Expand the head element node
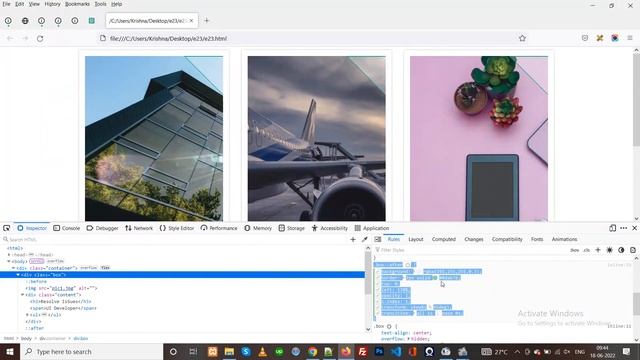640x360 pixels. tap(9, 255)
